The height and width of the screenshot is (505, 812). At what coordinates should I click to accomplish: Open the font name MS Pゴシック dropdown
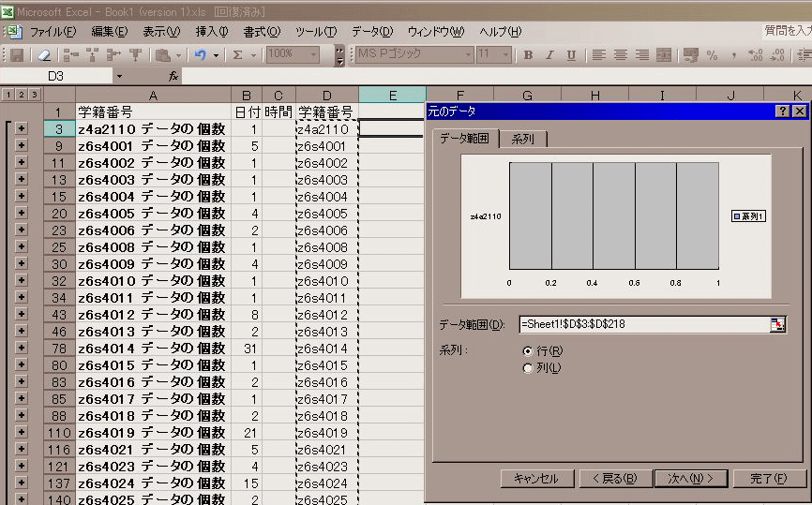[467, 55]
